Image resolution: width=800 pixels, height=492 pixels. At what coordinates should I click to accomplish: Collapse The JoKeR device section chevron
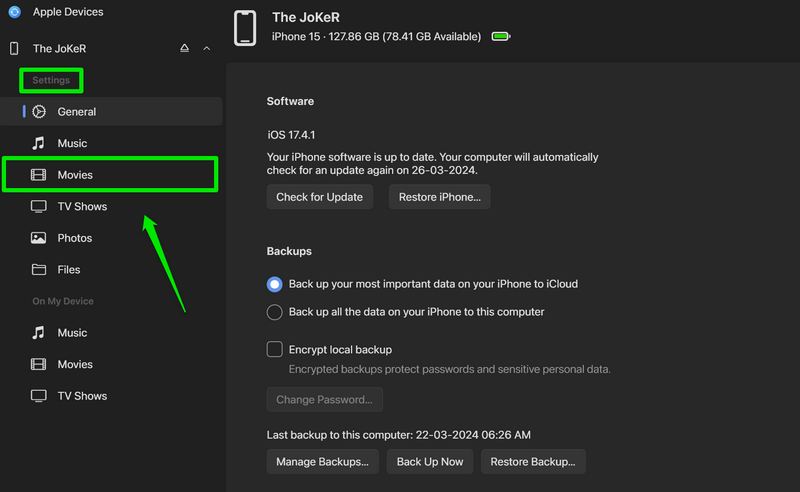[207, 48]
